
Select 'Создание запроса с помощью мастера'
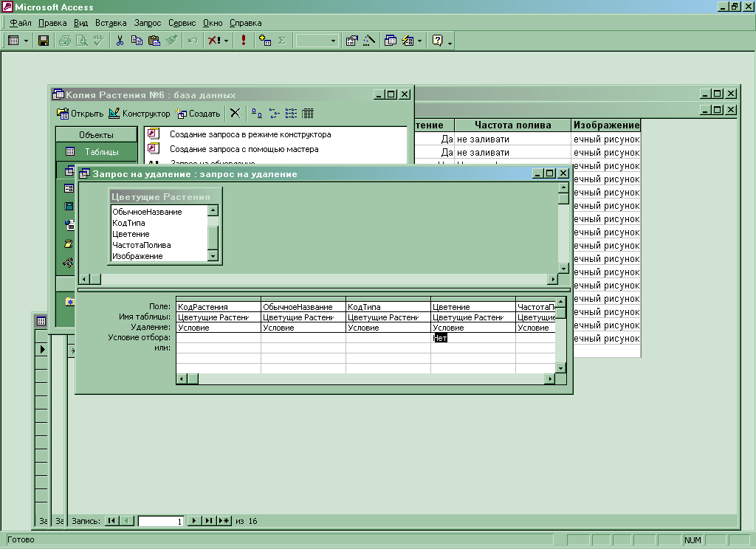tap(244, 149)
